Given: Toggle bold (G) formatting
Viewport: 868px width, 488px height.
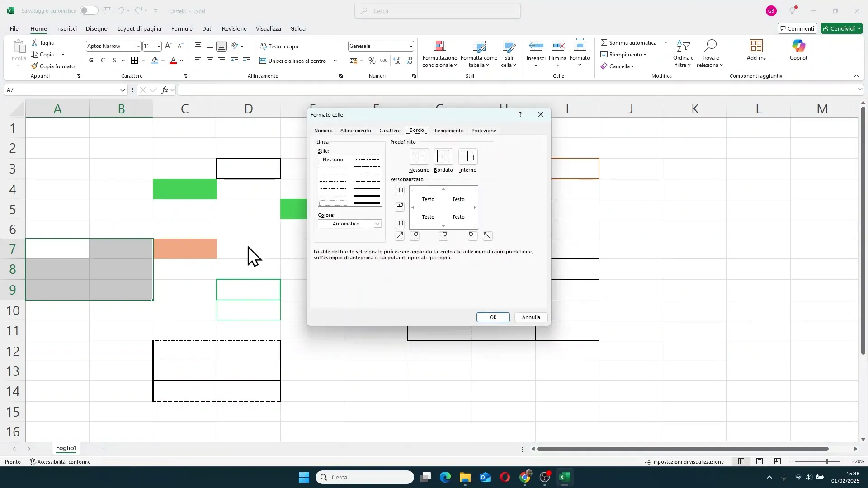Looking at the screenshot, I should point(91,61).
